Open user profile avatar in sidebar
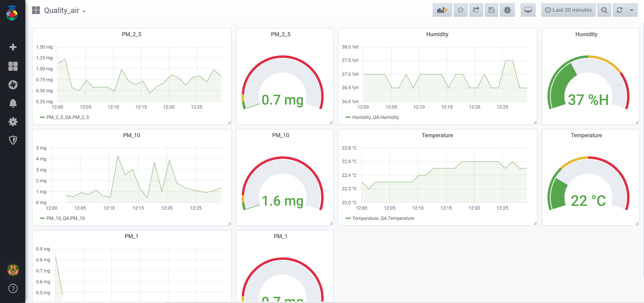Screen dimensions: 644x303 pos(13,270)
